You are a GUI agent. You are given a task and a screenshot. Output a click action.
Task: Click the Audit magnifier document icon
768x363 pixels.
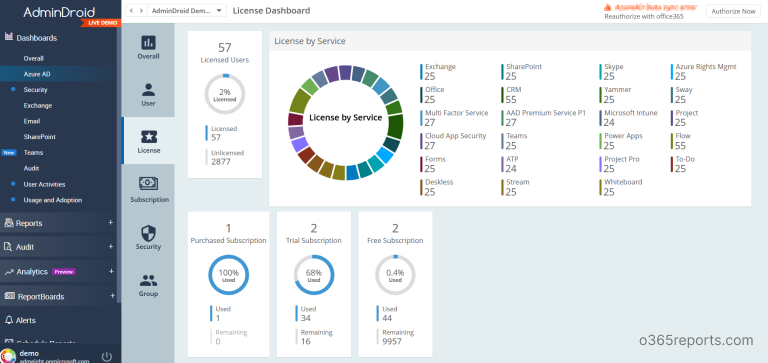[8, 247]
